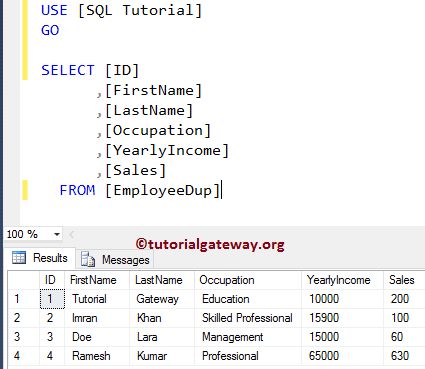Click the [SQL Tutorial] database name
The width and height of the screenshot is (425, 369).
click(x=140, y=11)
